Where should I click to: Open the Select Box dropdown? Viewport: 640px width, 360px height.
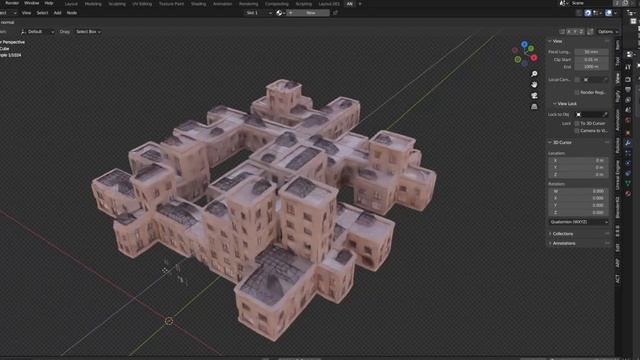pos(88,32)
